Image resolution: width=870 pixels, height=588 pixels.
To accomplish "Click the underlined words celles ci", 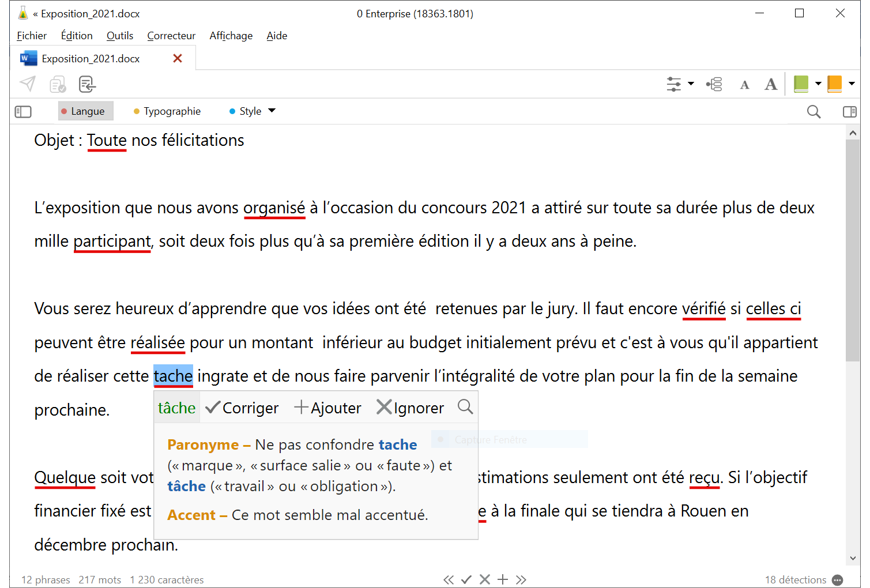I will (x=774, y=308).
